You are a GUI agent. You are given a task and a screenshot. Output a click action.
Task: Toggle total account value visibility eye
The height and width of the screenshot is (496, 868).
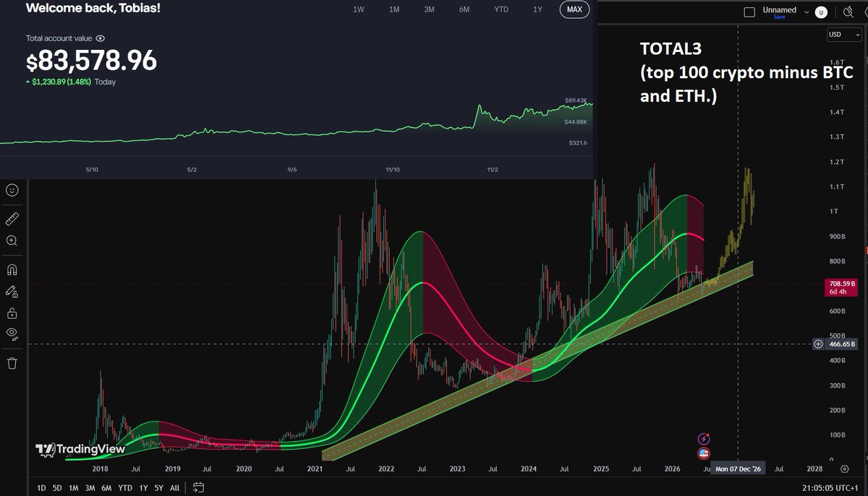(101, 38)
